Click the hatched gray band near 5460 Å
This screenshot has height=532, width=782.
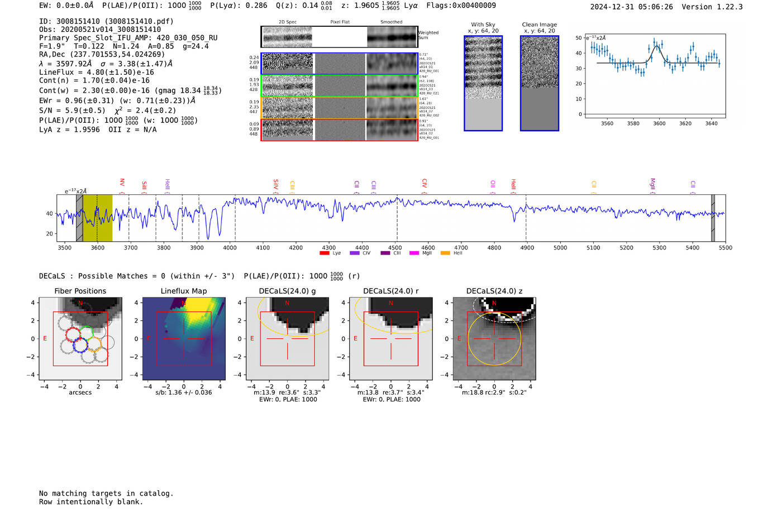(x=713, y=218)
